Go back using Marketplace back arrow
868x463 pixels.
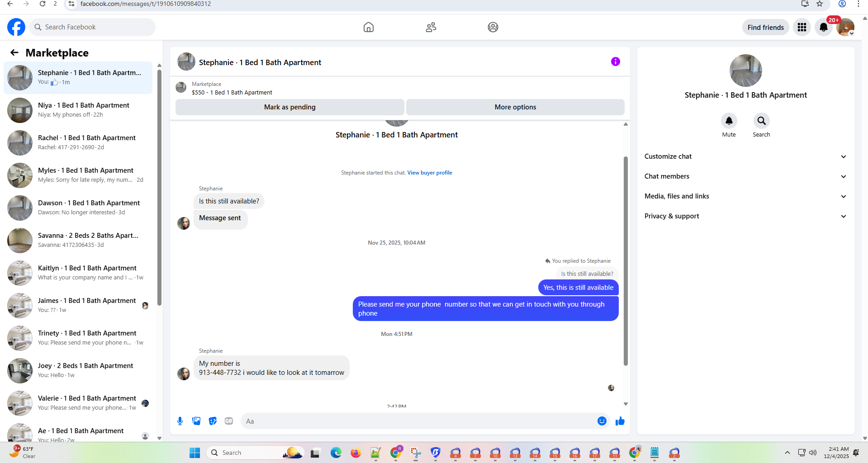(x=14, y=53)
